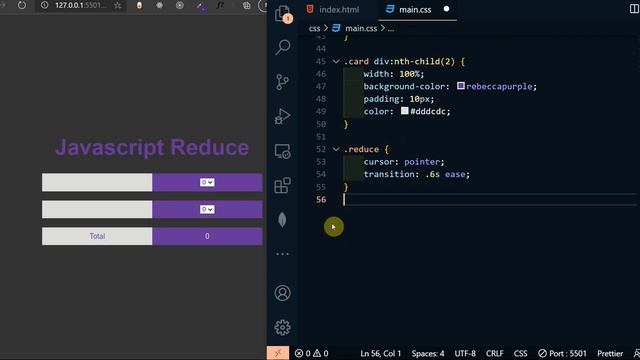Toggle the split editor layout icon
Viewport: 640px width, 360px height.
tap(634, 9)
